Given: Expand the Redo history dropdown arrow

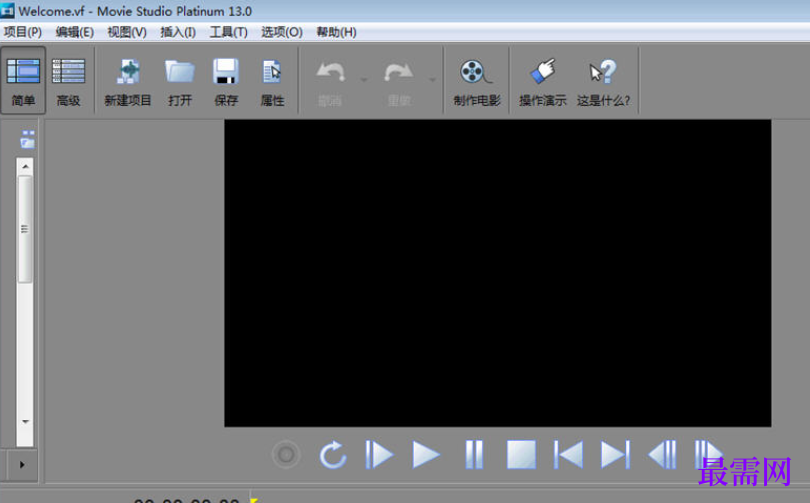Looking at the screenshot, I should click(432, 80).
